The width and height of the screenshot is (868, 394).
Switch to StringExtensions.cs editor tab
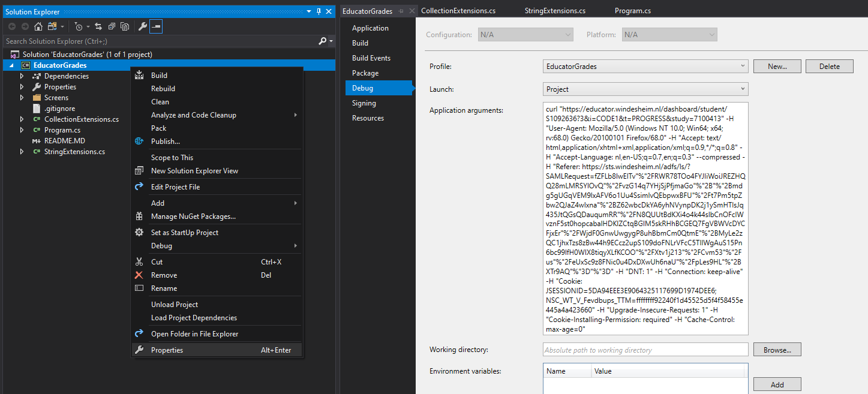[555, 11]
